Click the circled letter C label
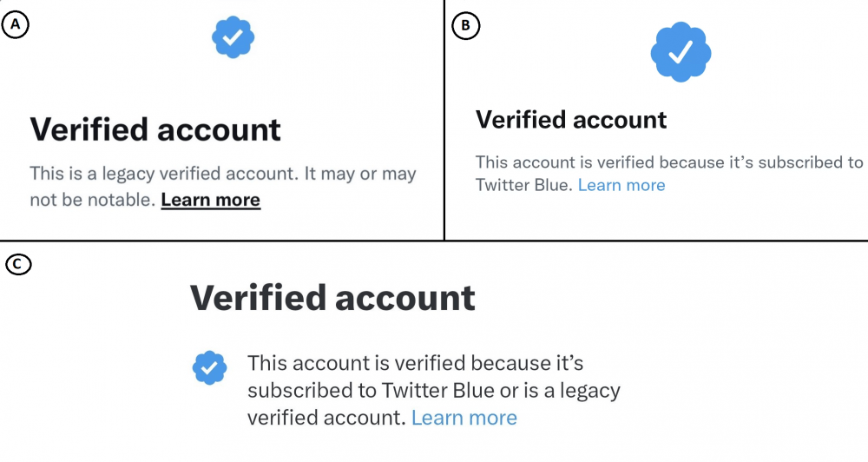This screenshot has width=868, height=462. pyautogui.click(x=17, y=264)
